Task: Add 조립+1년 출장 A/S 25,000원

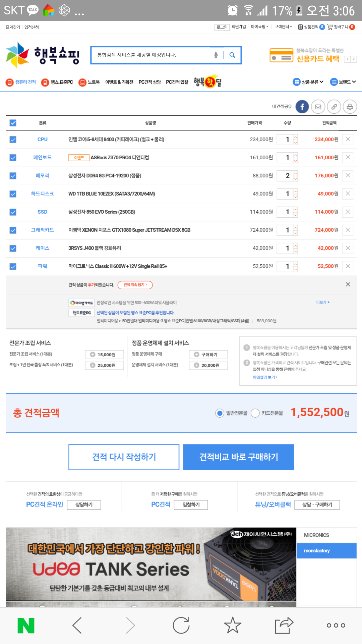Action: (105, 365)
